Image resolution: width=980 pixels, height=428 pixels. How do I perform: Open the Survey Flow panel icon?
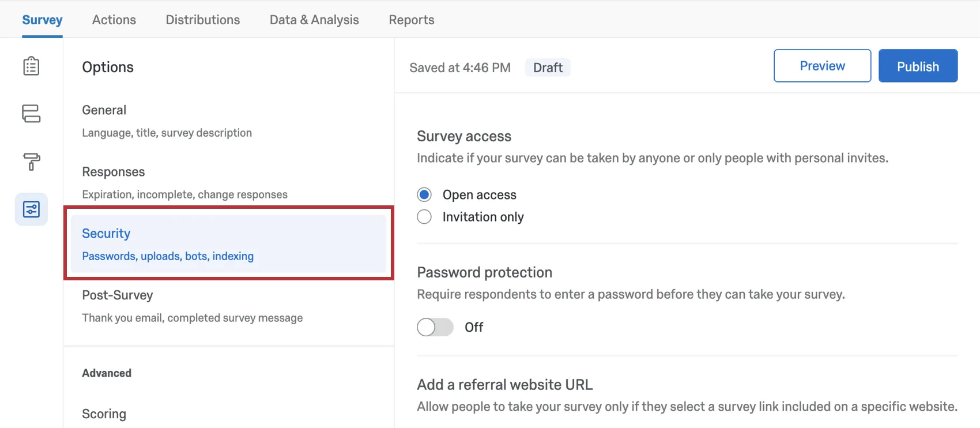click(31, 114)
